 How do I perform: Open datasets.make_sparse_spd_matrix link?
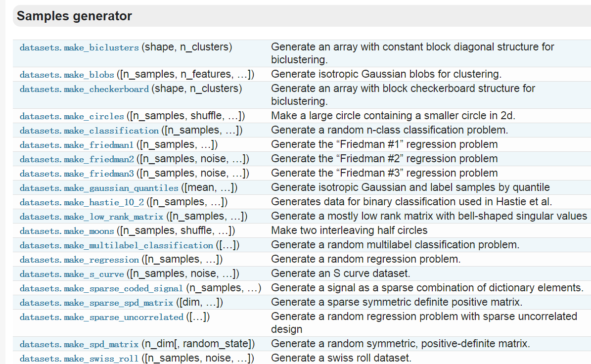point(96,303)
